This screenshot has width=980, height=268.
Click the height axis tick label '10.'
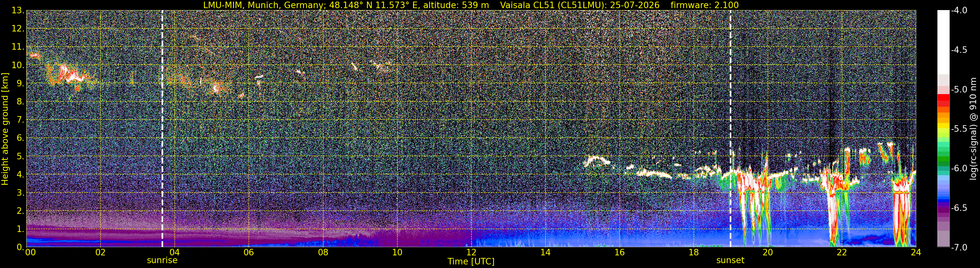pos(18,65)
